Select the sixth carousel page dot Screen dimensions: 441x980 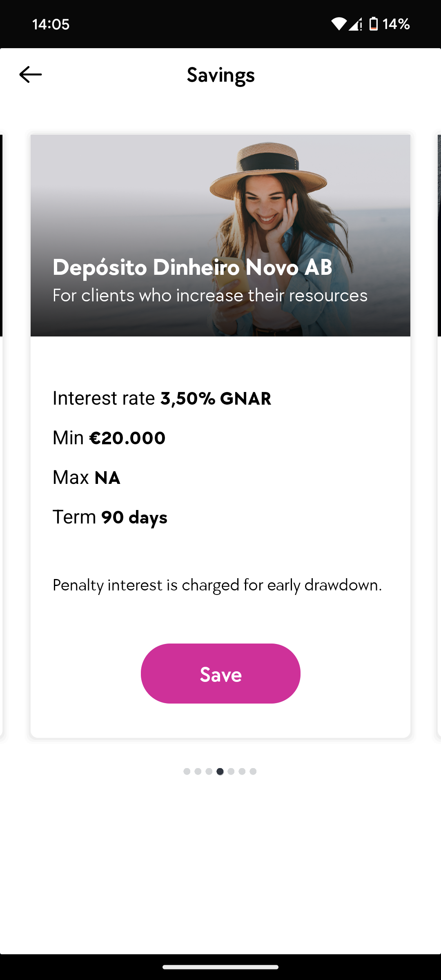click(x=242, y=771)
